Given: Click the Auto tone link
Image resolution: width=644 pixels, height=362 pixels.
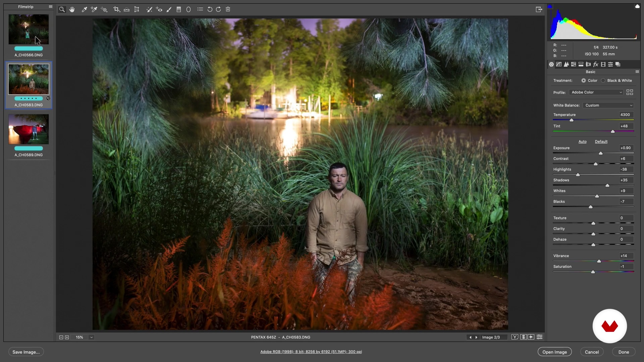Looking at the screenshot, I should coord(582,141).
